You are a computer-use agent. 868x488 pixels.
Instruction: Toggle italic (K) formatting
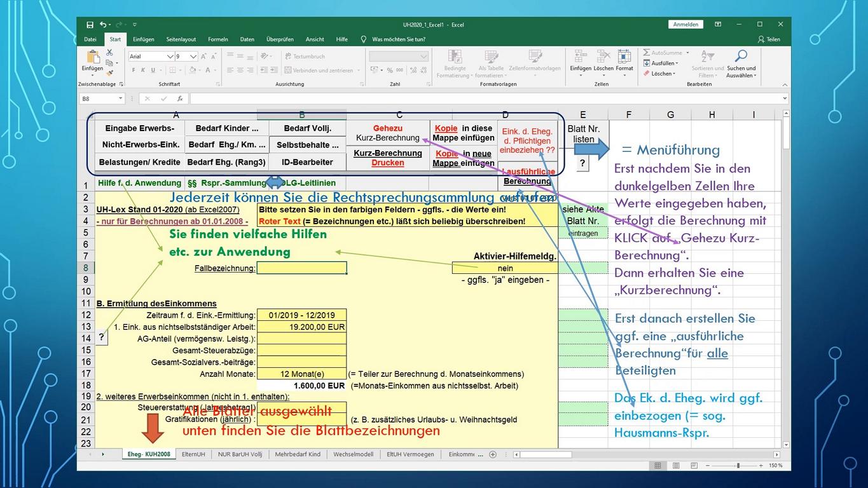click(x=143, y=71)
